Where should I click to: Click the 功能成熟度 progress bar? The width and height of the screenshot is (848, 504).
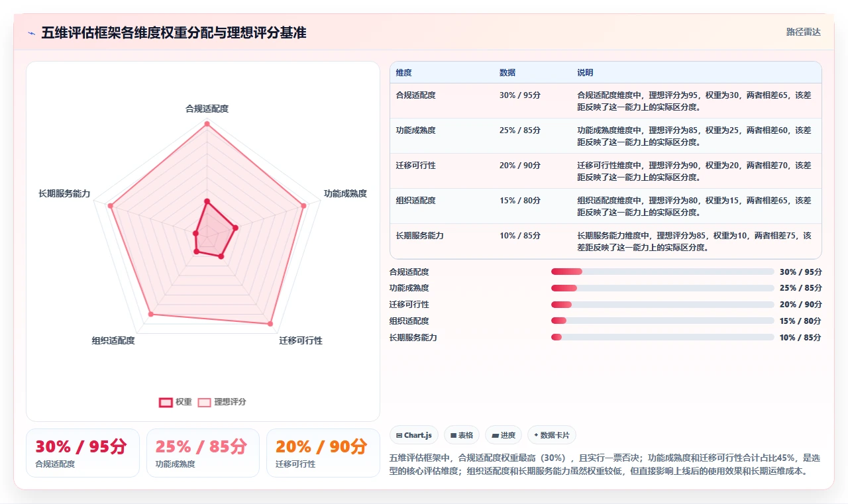(x=662, y=288)
